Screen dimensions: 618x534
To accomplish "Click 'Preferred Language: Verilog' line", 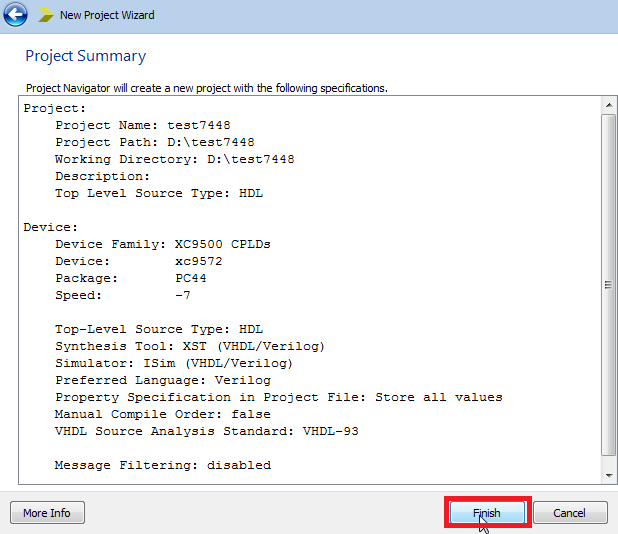I will (163, 380).
